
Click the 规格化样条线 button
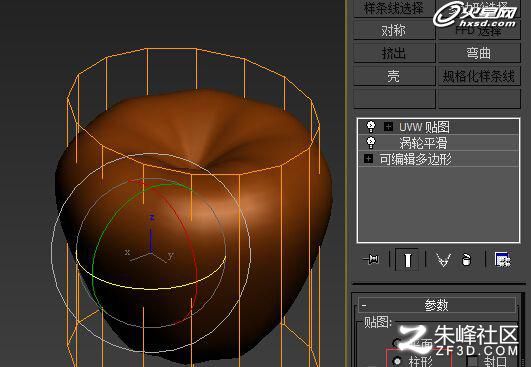(x=479, y=76)
